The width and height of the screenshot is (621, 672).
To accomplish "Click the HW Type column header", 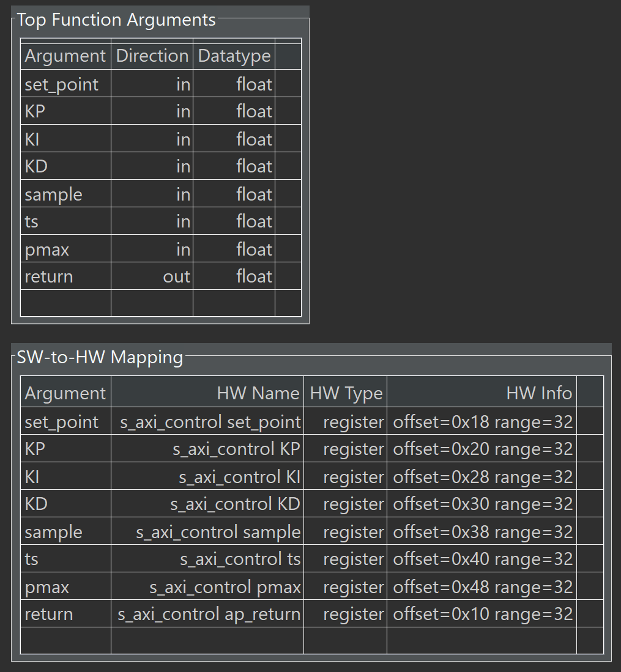I will pos(346,393).
